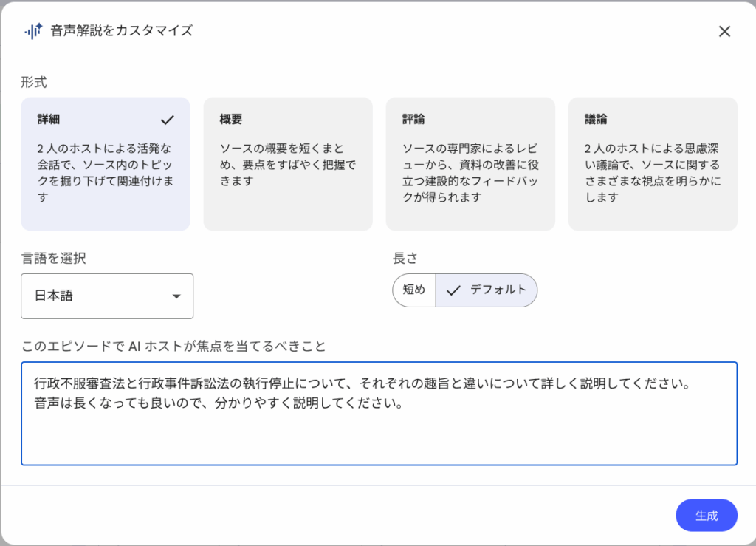Click the checkmark icon inside デフォルト
Image resolution: width=756 pixels, height=546 pixels.
click(453, 290)
